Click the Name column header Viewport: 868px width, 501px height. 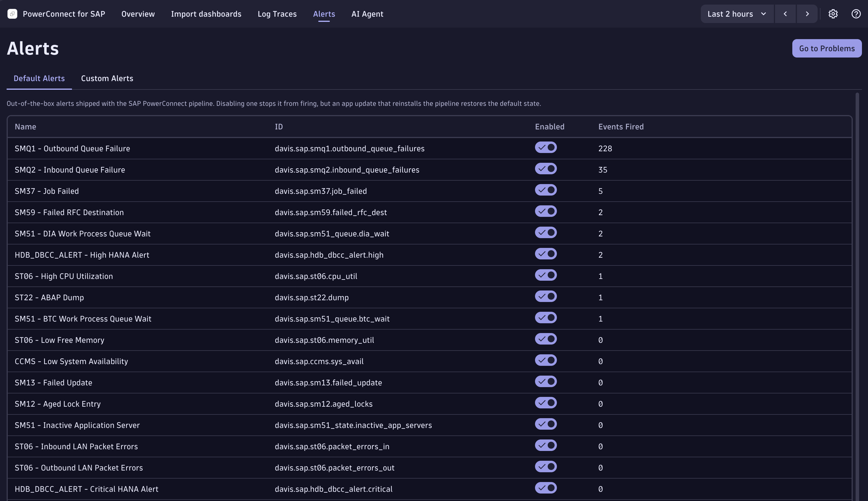[x=26, y=127]
